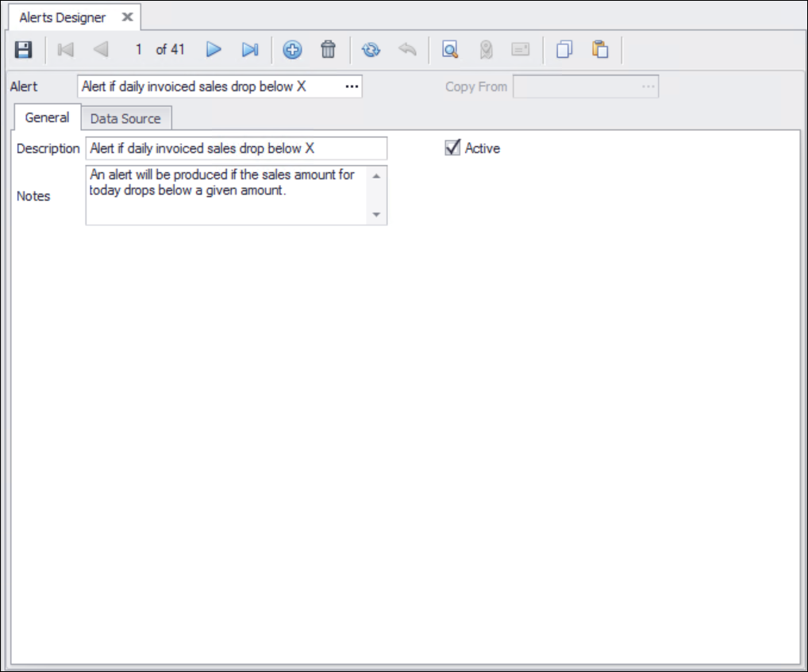Viewport: 808px width, 672px height.
Task: Click the Alert name field
Action: [x=210, y=86]
